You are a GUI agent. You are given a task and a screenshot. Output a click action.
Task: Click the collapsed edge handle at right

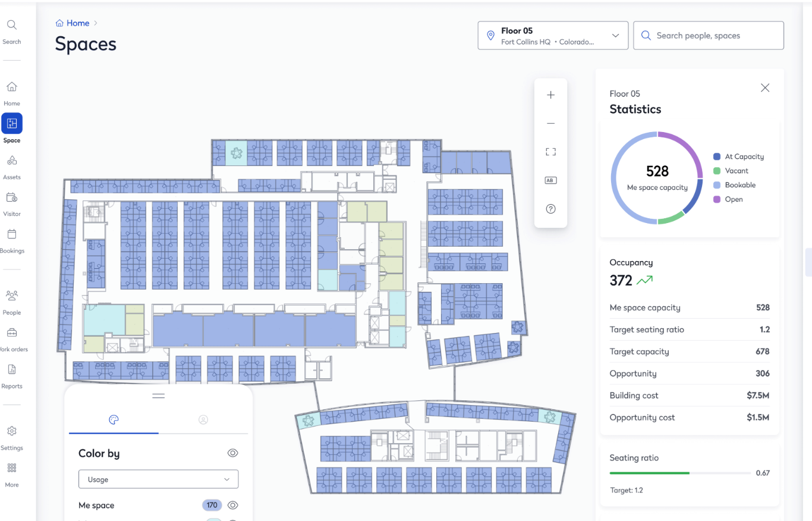(808, 262)
